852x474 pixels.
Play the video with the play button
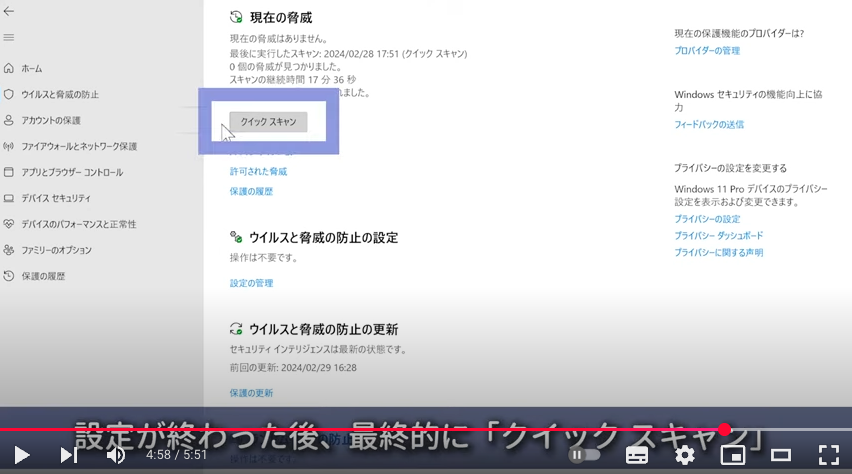click(x=21, y=455)
